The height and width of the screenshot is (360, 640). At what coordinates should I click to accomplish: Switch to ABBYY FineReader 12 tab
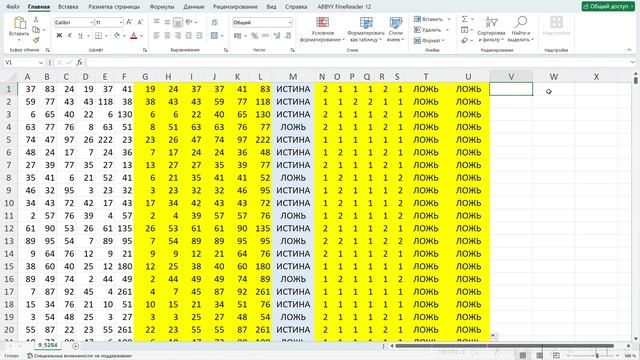coord(344,7)
